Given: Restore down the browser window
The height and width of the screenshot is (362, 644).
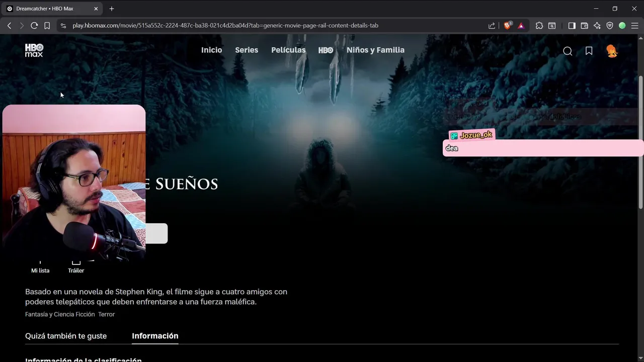Looking at the screenshot, I should click(x=615, y=9).
